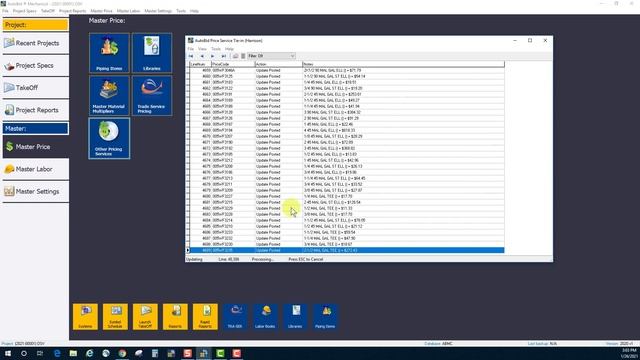Click the yellow Systems shortcut tile
The width and height of the screenshot is (640, 360).
coord(85,316)
